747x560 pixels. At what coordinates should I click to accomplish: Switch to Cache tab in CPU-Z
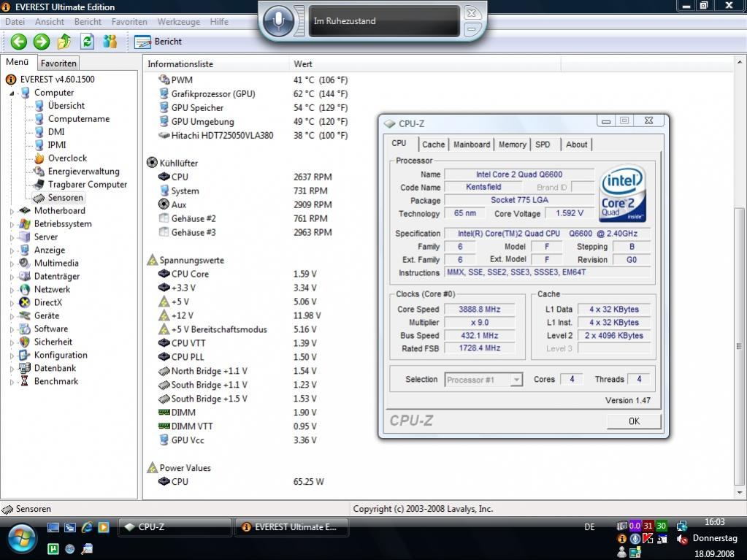click(433, 145)
